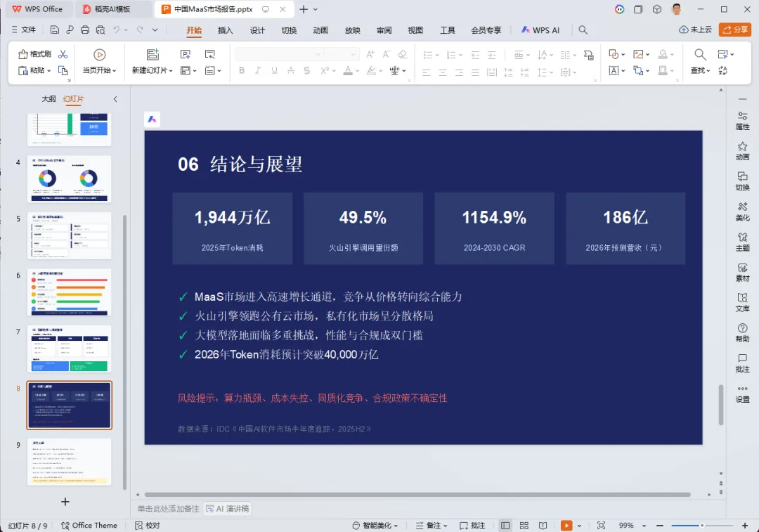Open the Animation (动画) ribbon tab

(x=320, y=30)
